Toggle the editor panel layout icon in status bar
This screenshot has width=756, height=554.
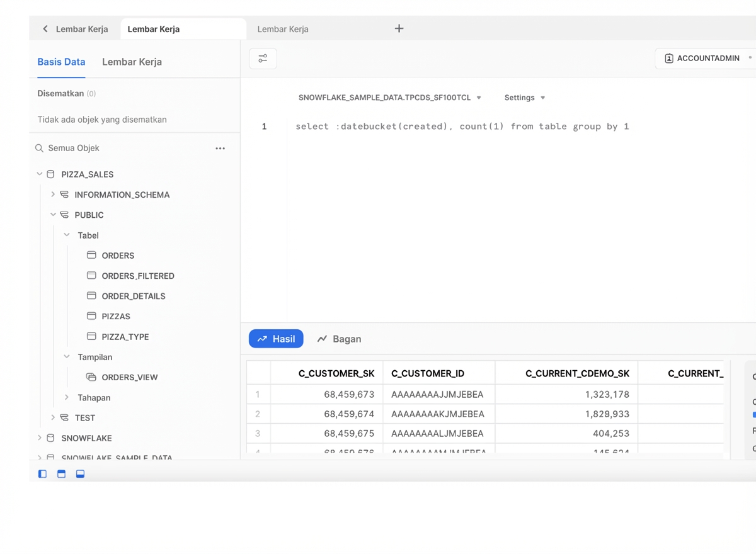(x=60, y=473)
